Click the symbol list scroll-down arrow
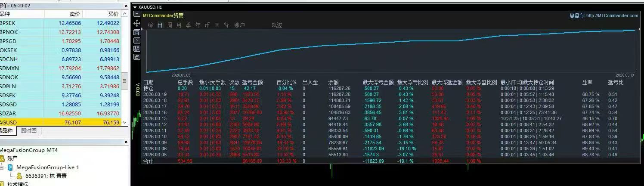This screenshot has height=186, width=644. click(125, 123)
